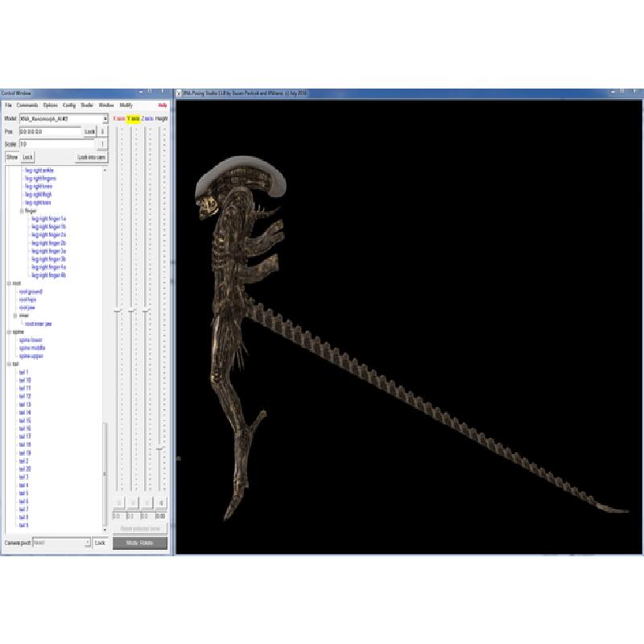This screenshot has width=644, height=644.
Task: Open the Commands menu
Action: coord(27,105)
